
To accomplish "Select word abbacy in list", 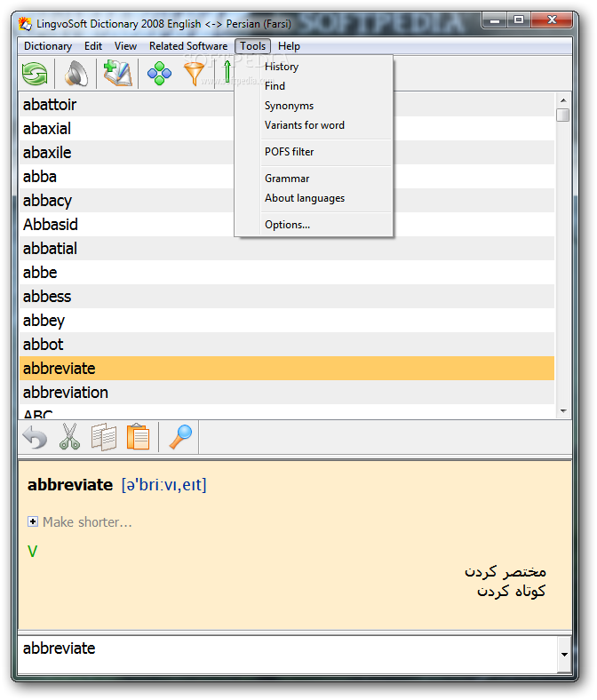I will point(287,201).
